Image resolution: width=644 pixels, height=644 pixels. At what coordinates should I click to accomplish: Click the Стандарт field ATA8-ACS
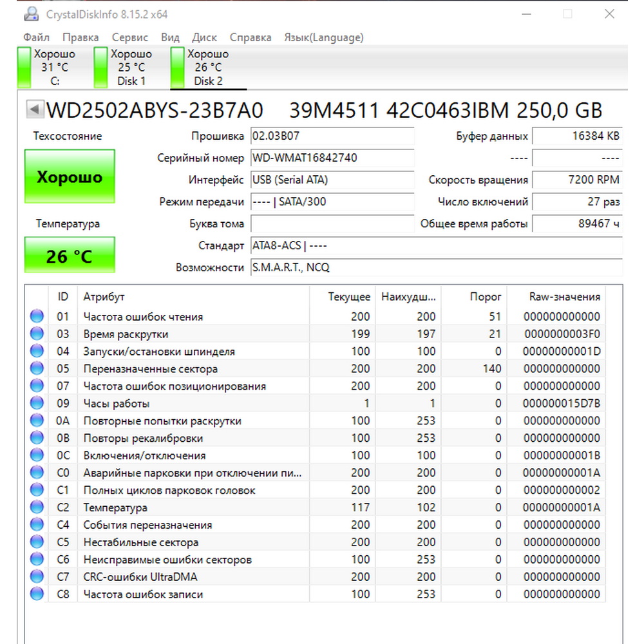click(437, 245)
